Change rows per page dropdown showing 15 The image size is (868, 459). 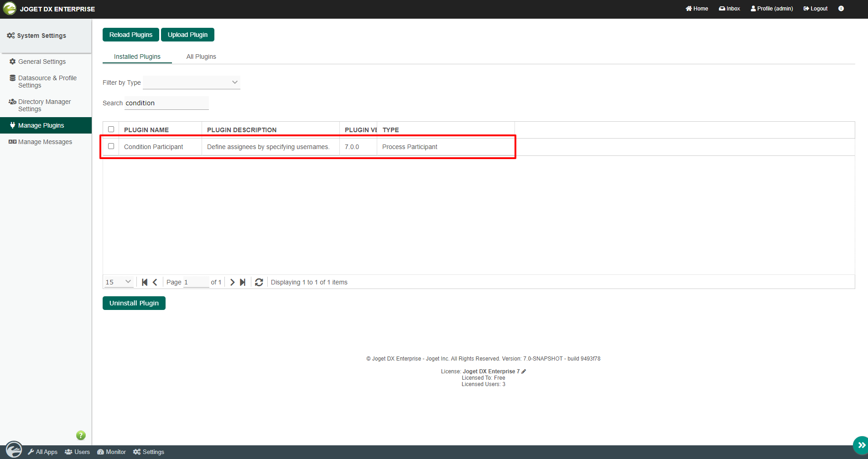119,282
